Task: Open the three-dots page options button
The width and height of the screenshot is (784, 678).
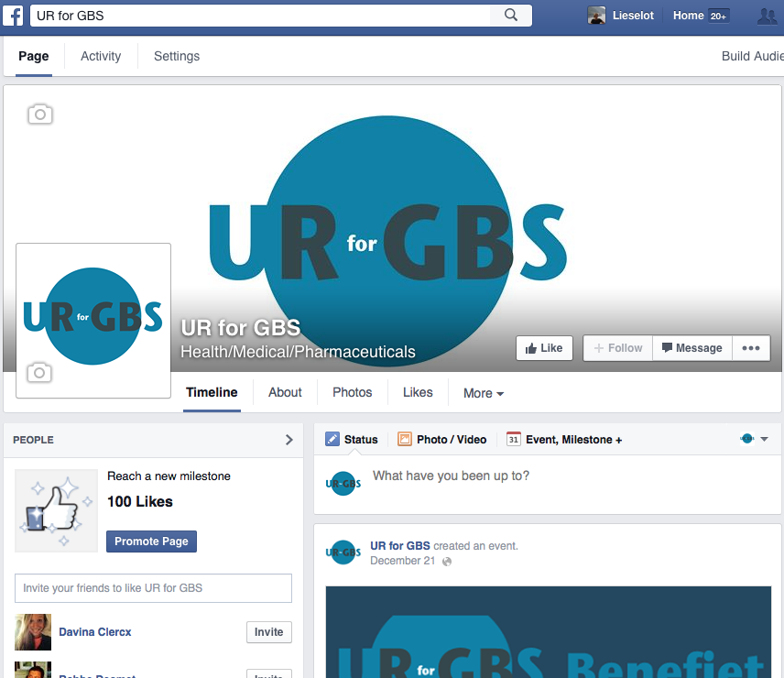Action: coord(751,348)
